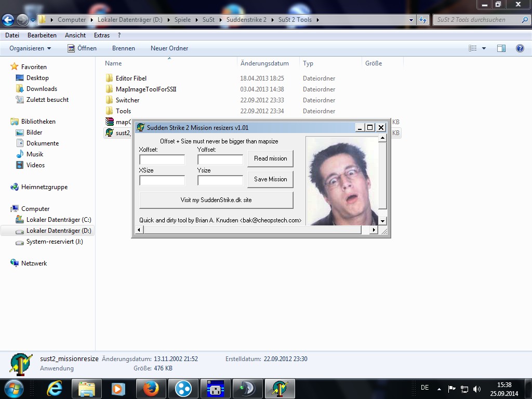Open the Organisieren dropdown
Image resolution: width=532 pixels, height=399 pixels.
[x=30, y=48]
